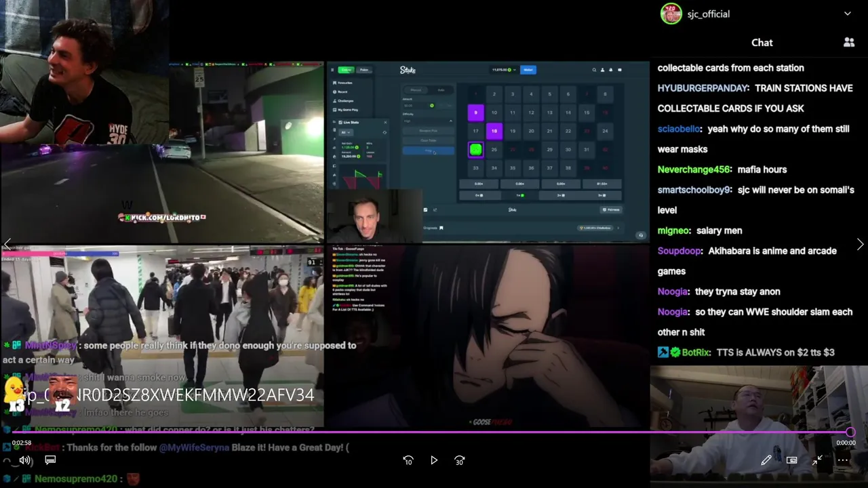Toggle theatre mode icon under the game
The image size is (868, 488).
[x=435, y=210]
